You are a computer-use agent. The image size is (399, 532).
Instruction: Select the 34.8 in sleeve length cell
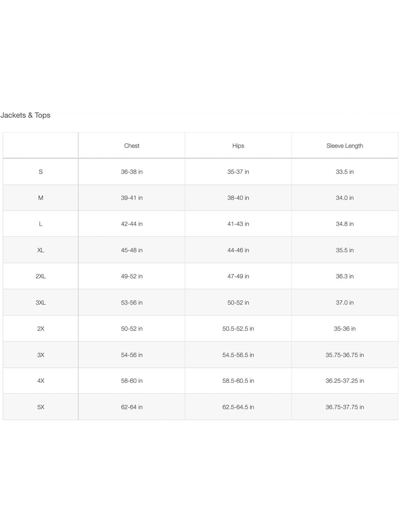[345, 224]
